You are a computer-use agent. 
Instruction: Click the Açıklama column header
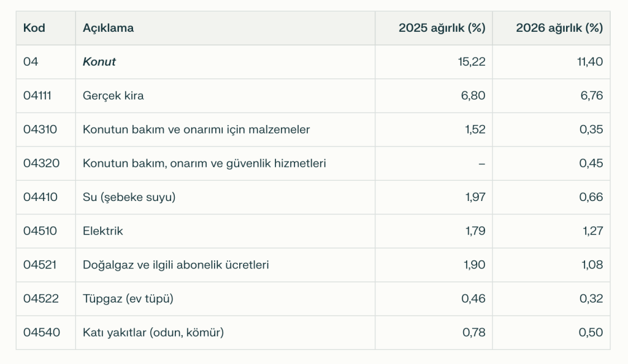(x=109, y=28)
